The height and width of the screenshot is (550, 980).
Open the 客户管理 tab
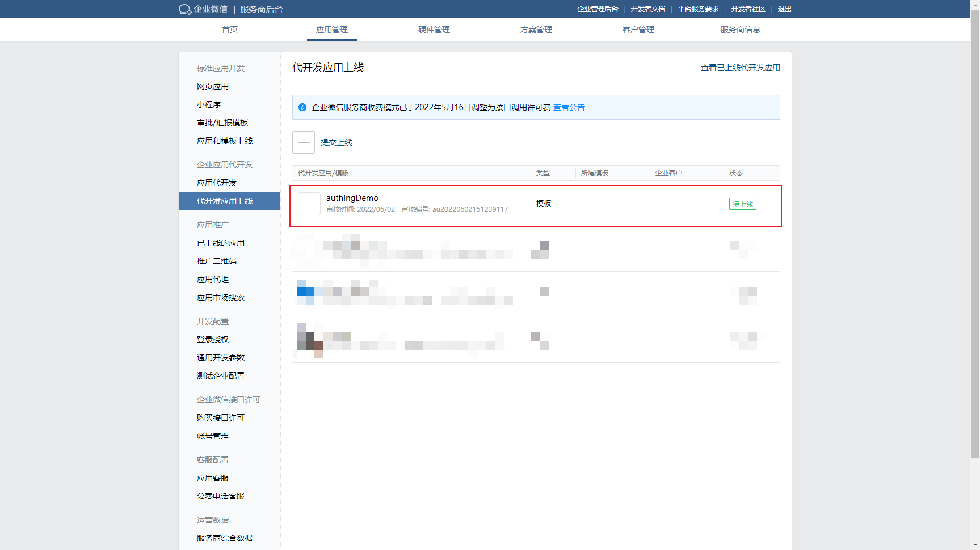pyautogui.click(x=638, y=30)
